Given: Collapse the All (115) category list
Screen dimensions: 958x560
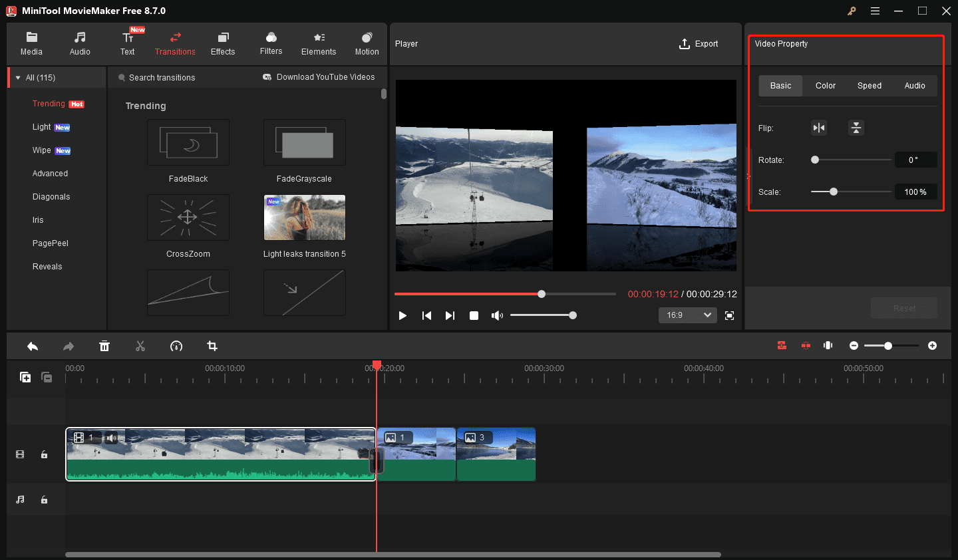Looking at the screenshot, I should click(x=18, y=78).
